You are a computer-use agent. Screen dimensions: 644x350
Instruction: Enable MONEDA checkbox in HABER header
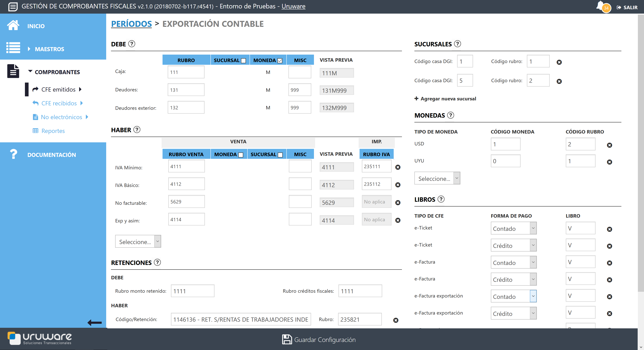(241, 155)
